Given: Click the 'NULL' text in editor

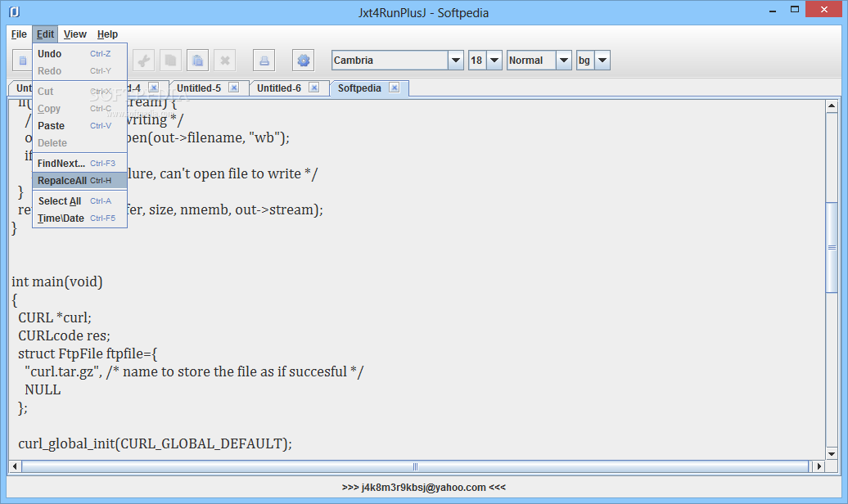Looking at the screenshot, I should (43, 390).
